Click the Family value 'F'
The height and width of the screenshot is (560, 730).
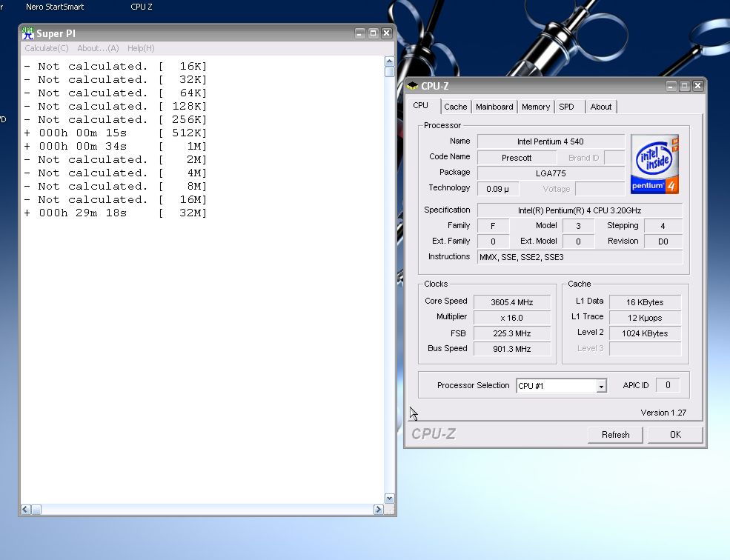tap(493, 226)
